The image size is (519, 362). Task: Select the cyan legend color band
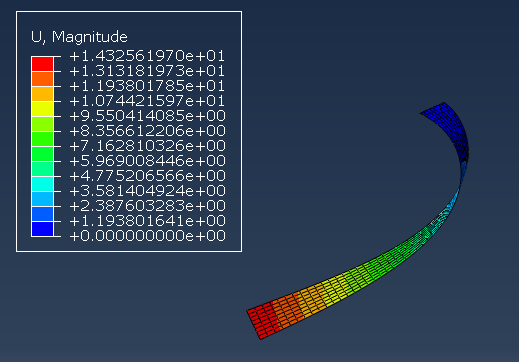click(42, 184)
